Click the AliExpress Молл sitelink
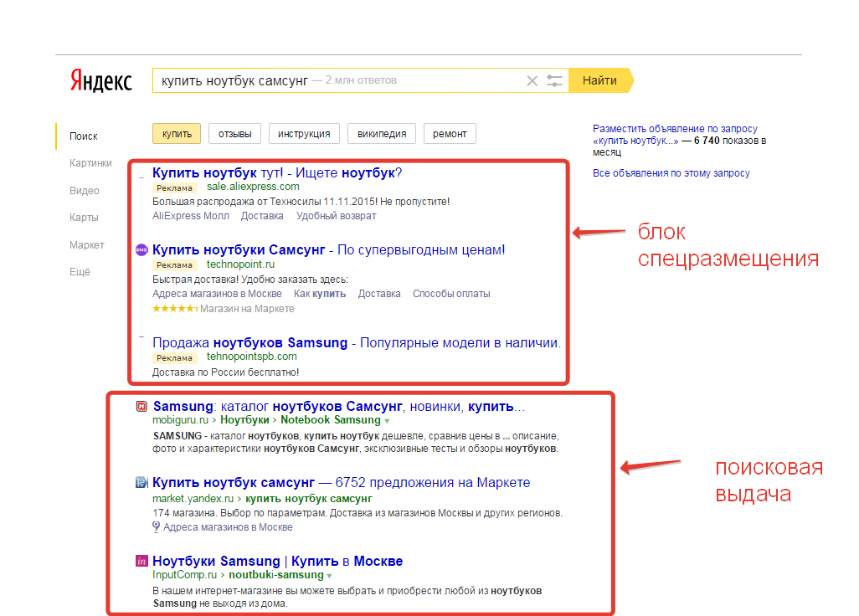 (x=191, y=216)
